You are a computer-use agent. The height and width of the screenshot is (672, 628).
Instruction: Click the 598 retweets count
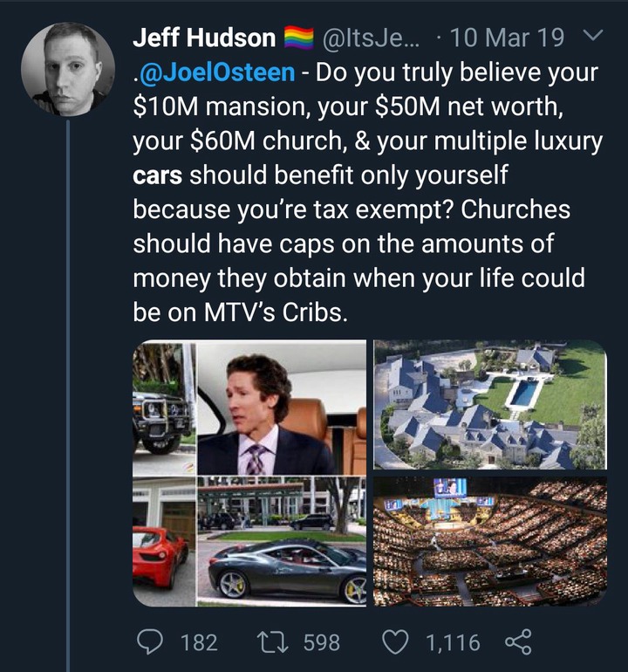321,643
